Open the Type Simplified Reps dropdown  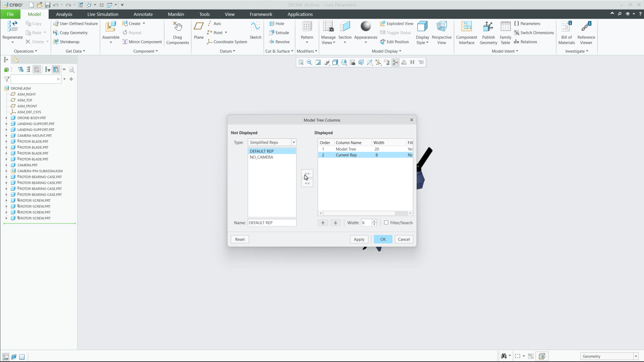click(x=294, y=142)
